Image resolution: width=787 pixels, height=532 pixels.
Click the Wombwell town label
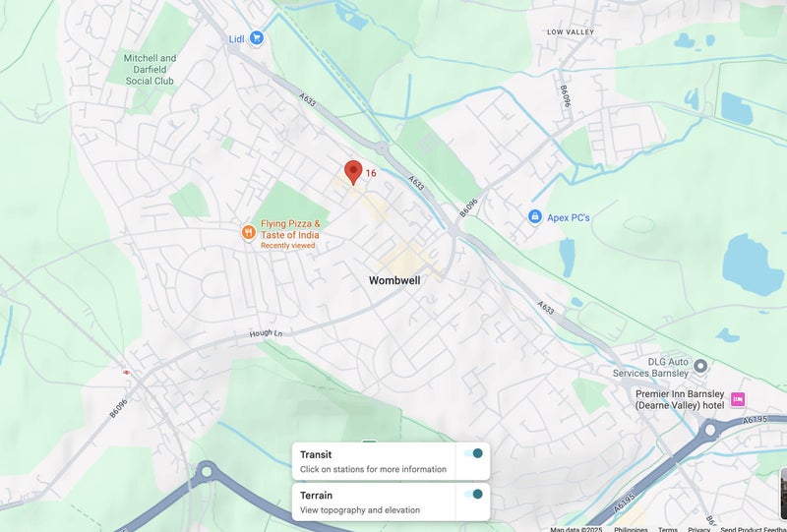[x=394, y=280]
